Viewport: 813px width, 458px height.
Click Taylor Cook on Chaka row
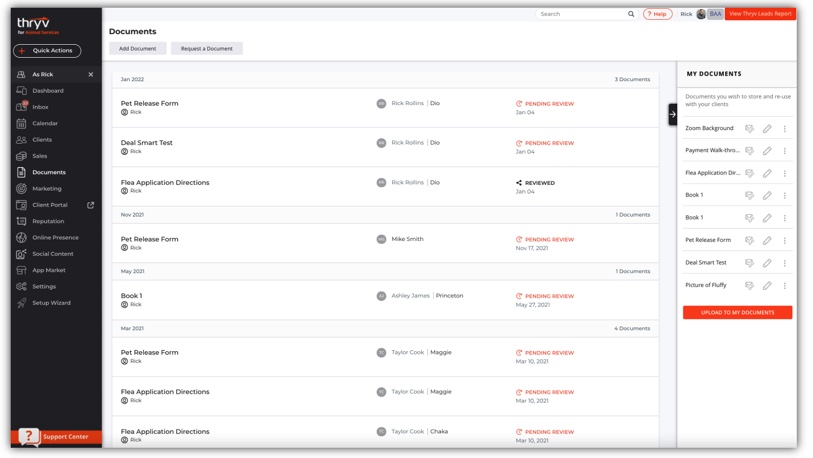[408, 432]
